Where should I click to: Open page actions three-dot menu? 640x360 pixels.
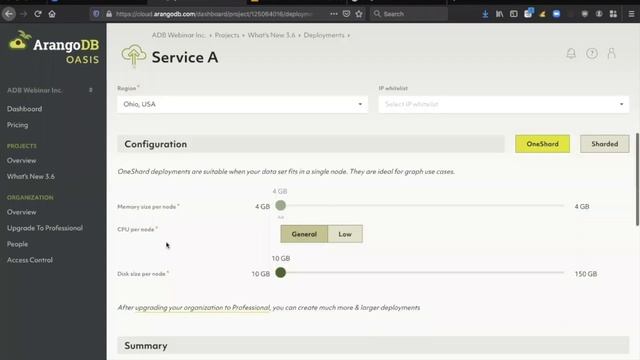tap(334, 14)
